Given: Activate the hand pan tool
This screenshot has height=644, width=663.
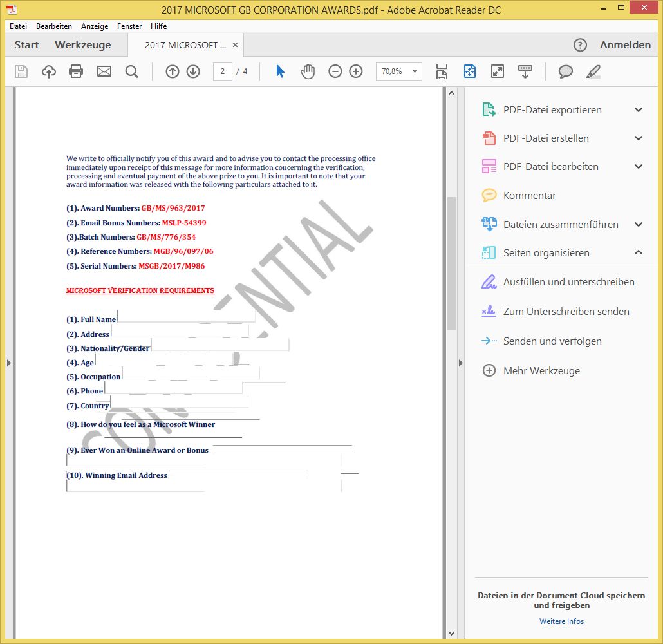Looking at the screenshot, I should coord(308,71).
